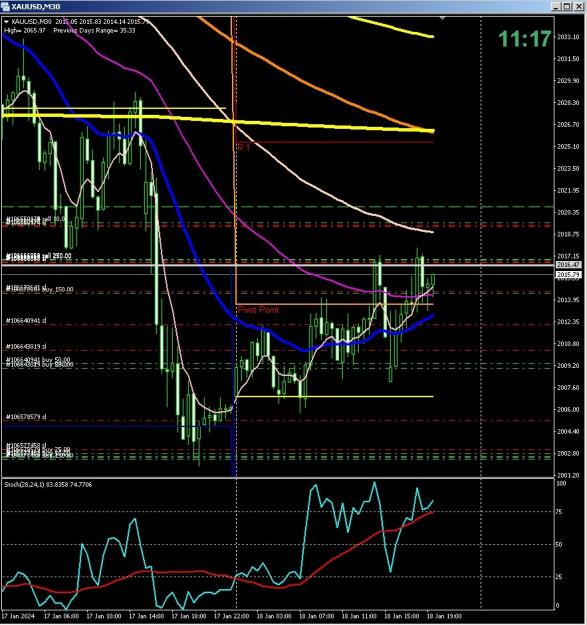Click 2012.35 on the price scale
The height and width of the screenshot is (625, 587).
click(568, 322)
